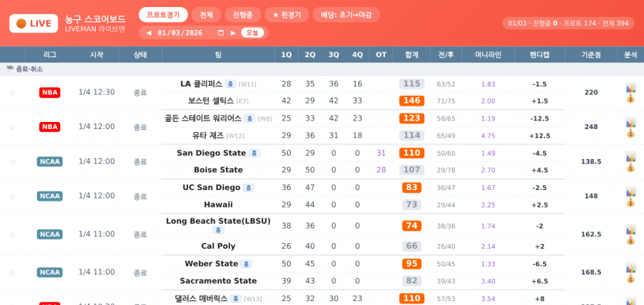
Task: Click San Diego State moneyline 1.49
Action: click(488, 154)
